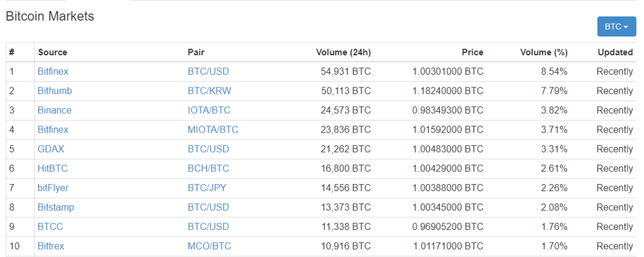The width and height of the screenshot is (644, 257).
Task: Open GDAX's BTC/USD pair link
Action: (x=208, y=149)
